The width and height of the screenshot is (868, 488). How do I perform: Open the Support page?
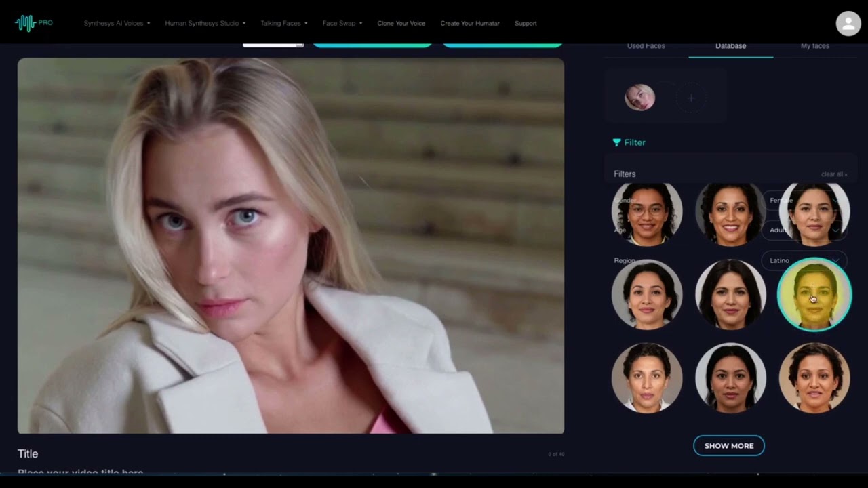pyautogui.click(x=526, y=23)
